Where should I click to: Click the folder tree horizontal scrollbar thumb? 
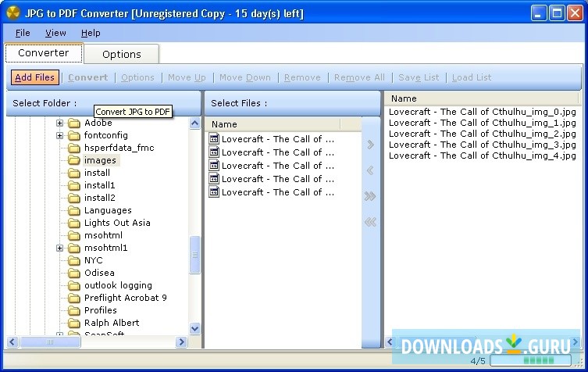point(50,342)
